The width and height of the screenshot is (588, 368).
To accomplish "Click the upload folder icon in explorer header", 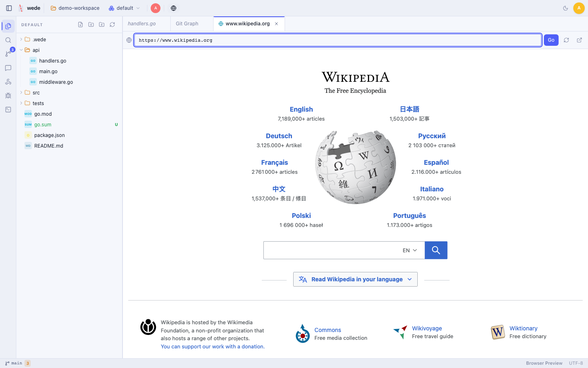I will tap(102, 25).
